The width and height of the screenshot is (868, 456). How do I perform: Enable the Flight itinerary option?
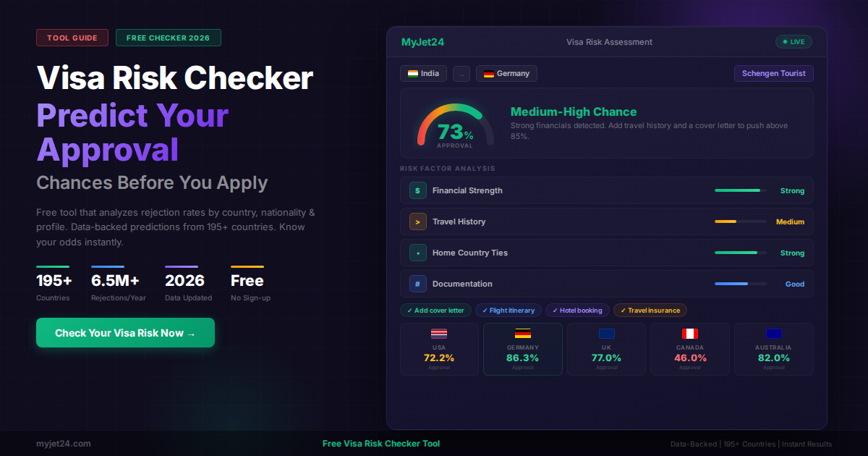(x=509, y=310)
